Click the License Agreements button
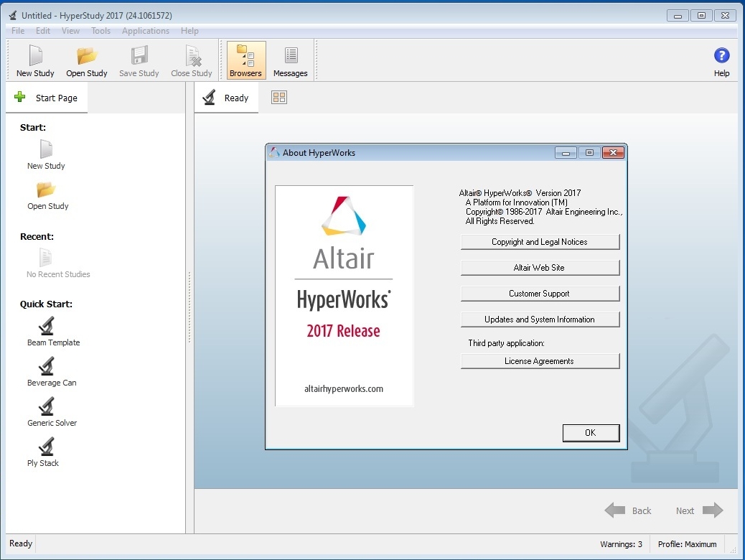 coord(540,361)
